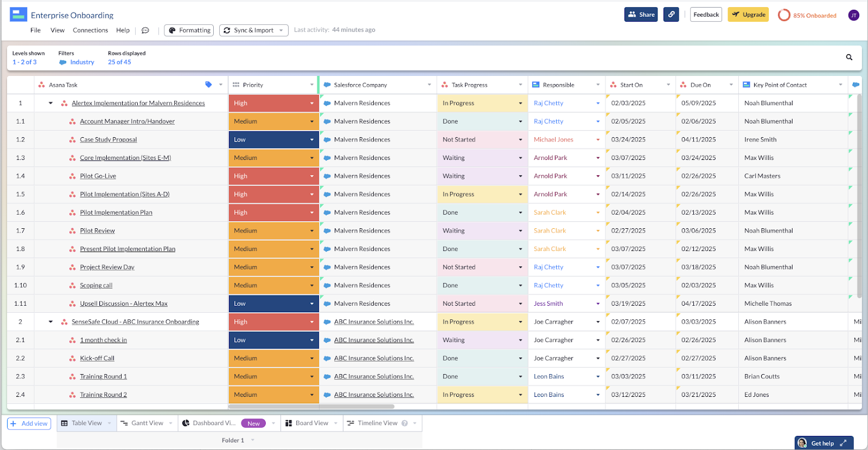868x450 pixels.
Task: Click the Salesforce Company header cloud icon
Action: (x=327, y=85)
